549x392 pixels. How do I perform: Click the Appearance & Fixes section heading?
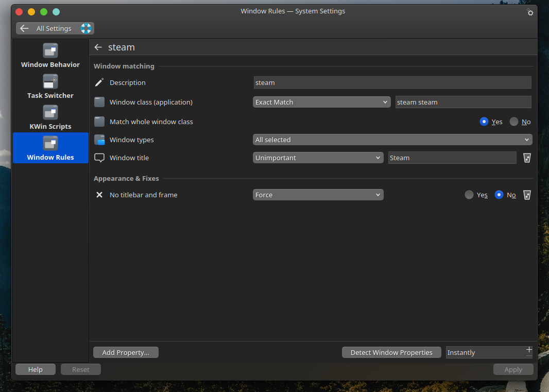[x=126, y=179]
